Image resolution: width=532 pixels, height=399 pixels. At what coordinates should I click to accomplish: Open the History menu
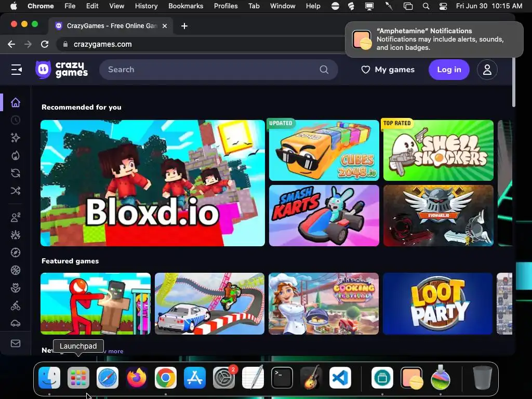click(x=146, y=6)
